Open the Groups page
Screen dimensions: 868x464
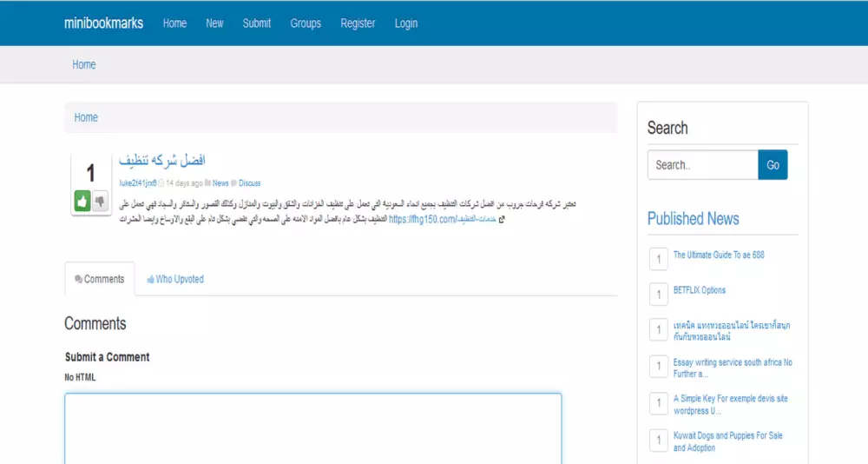(306, 23)
